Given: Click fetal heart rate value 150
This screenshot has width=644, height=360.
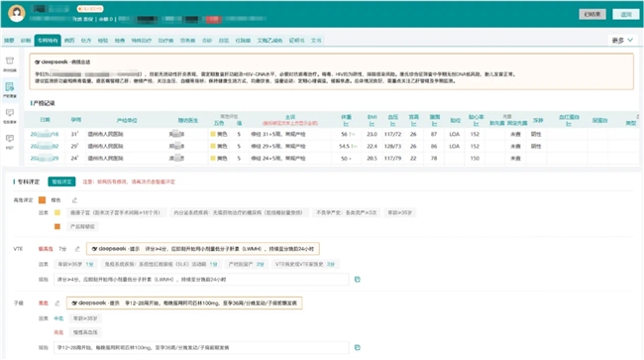Looking at the screenshot, I should [475, 159].
